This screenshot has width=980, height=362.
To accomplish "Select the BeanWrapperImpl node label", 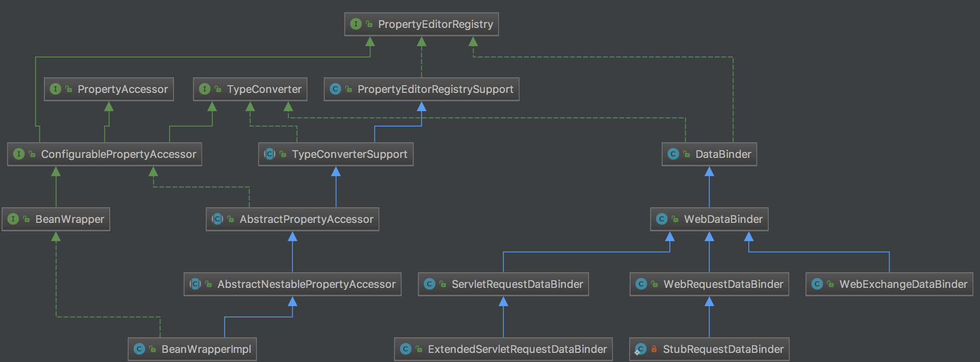I will 206,349.
